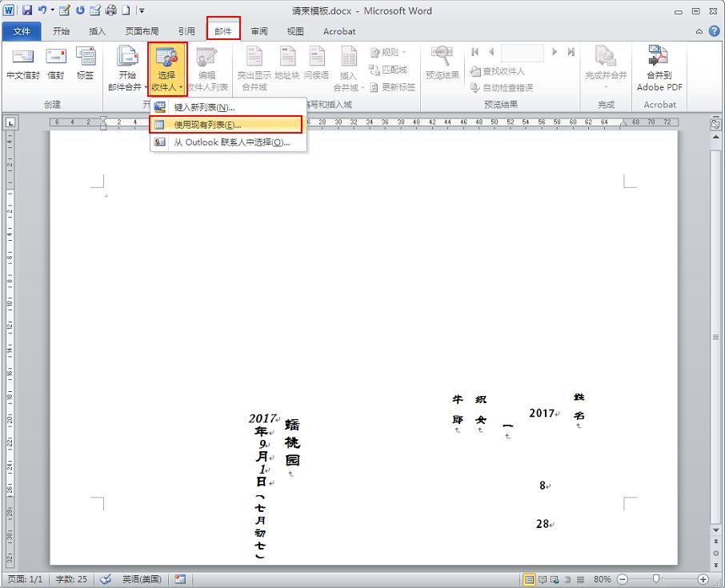The image size is (725, 588).
Task: Choose 从 Outlook 联系人中选择 menu item
Action: pos(228,142)
